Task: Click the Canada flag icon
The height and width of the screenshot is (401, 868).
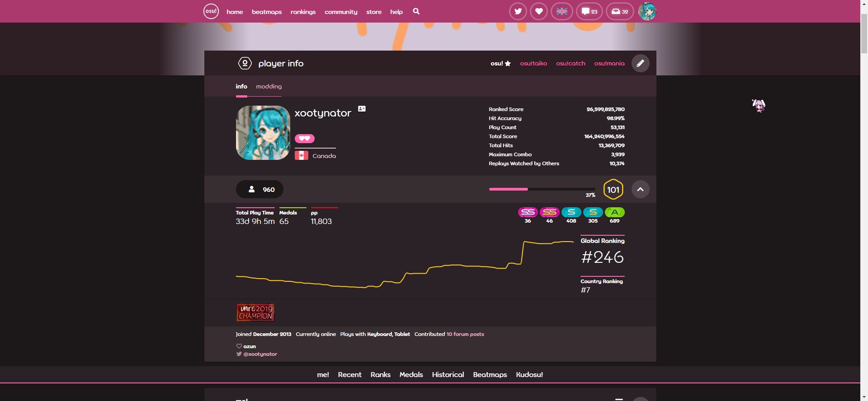Action: point(302,156)
